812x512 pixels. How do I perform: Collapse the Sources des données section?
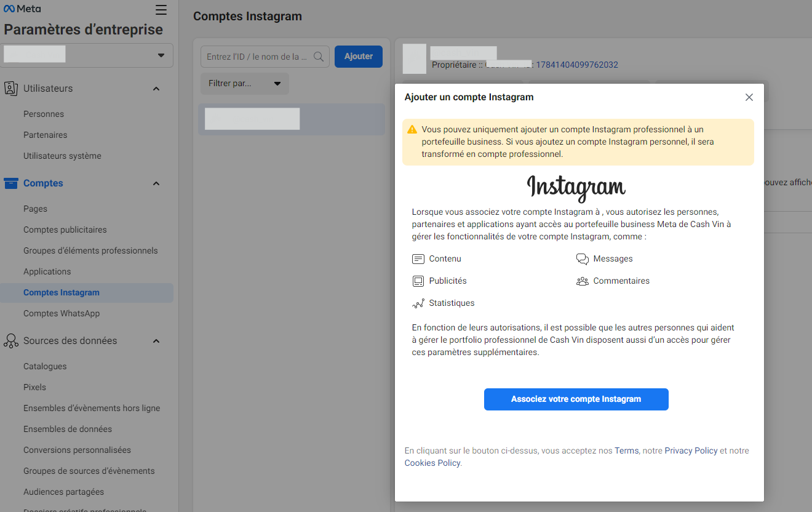(x=156, y=341)
